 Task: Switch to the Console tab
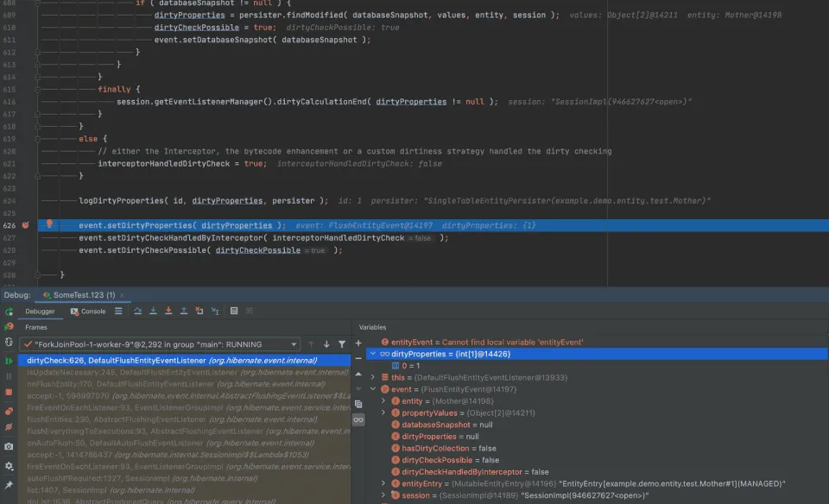click(x=88, y=312)
